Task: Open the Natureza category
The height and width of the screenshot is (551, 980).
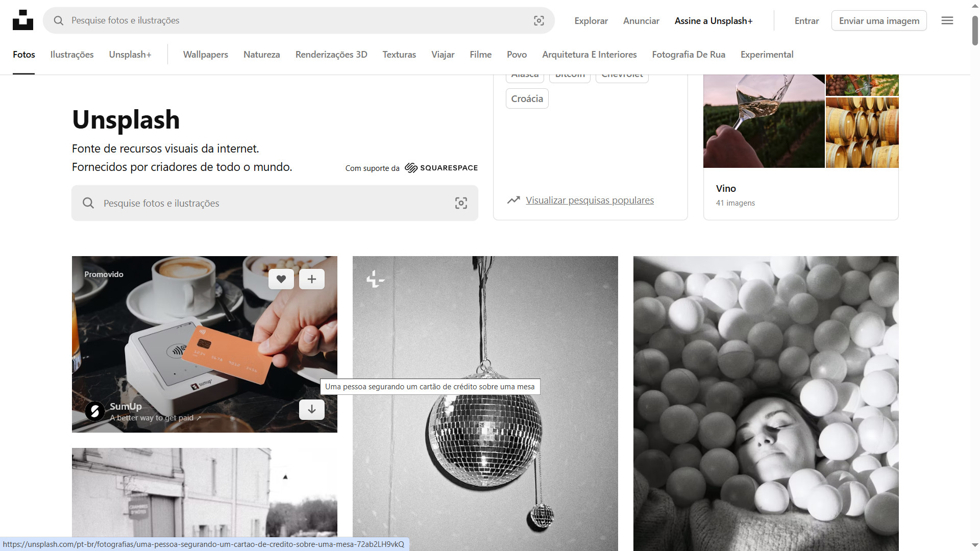Action: [262, 55]
